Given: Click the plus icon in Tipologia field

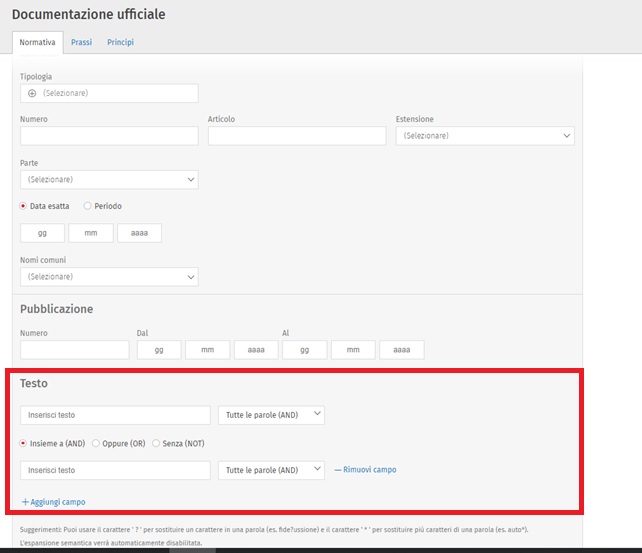Looking at the screenshot, I should click(x=32, y=93).
